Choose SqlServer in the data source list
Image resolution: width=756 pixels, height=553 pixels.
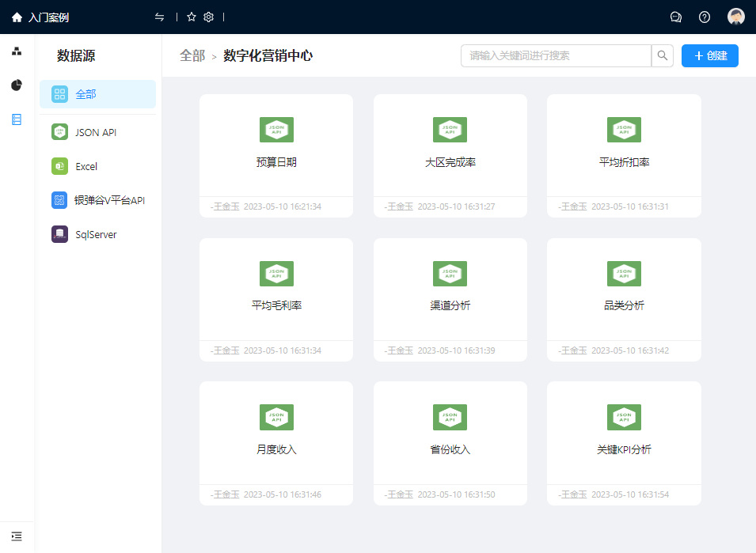(x=96, y=235)
